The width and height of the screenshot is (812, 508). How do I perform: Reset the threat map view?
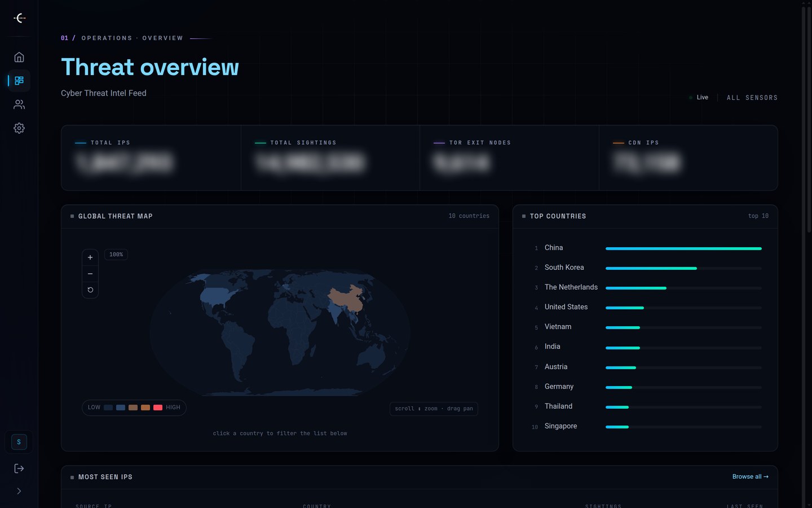pyautogui.click(x=90, y=290)
